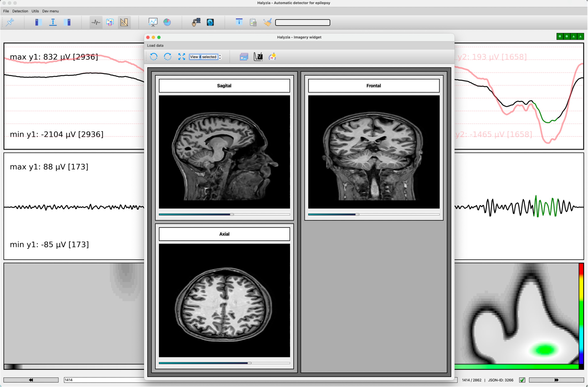Image resolution: width=588 pixels, height=387 pixels.
Task: Open the Detection menu
Action: (20, 11)
